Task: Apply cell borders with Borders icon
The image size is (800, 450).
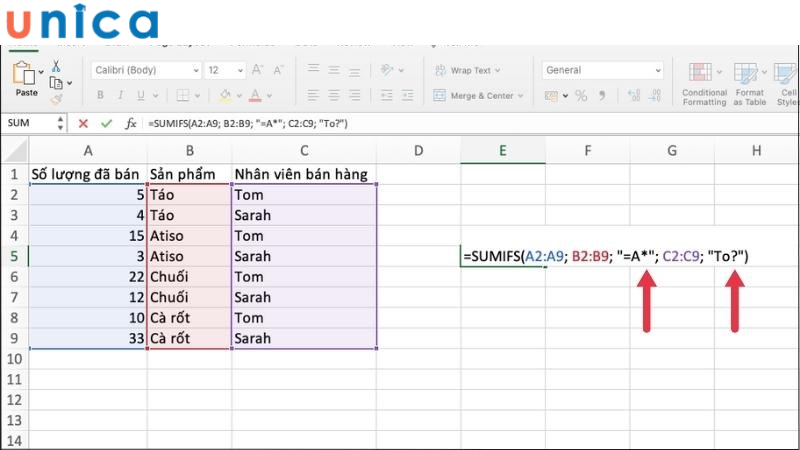Action: [182, 95]
